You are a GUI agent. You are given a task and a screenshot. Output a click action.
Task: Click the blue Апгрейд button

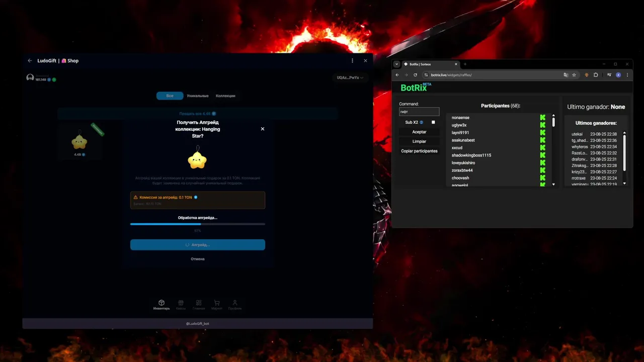[x=198, y=245]
